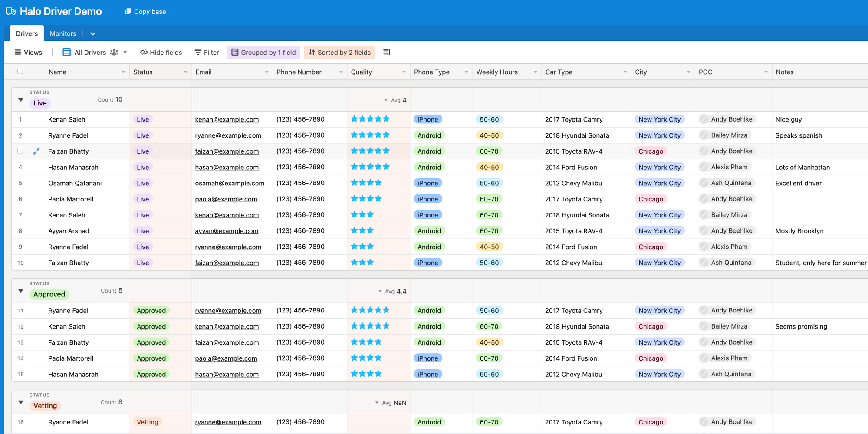
Task: Set Osamah Qatanani's star rating to five
Action: point(386,183)
